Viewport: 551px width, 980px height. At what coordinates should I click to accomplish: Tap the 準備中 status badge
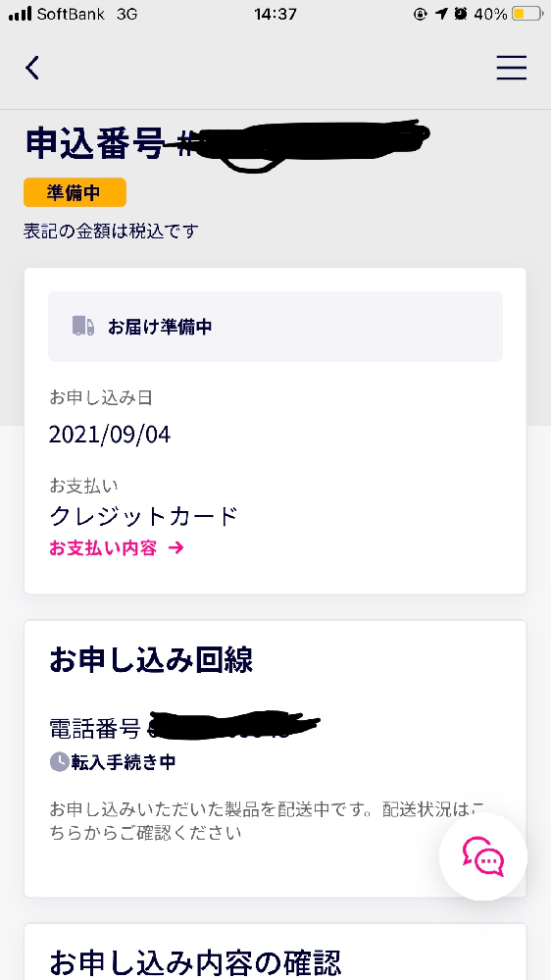pyautogui.click(x=75, y=192)
